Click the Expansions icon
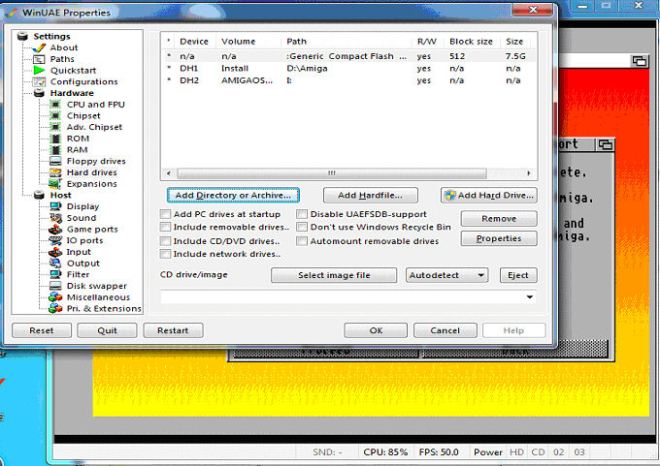The width and height of the screenshot is (660, 466). click(x=55, y=184)
